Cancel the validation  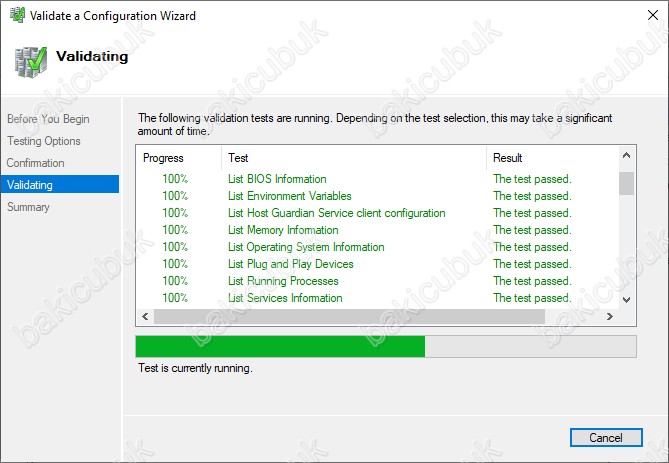click(606, 437)
